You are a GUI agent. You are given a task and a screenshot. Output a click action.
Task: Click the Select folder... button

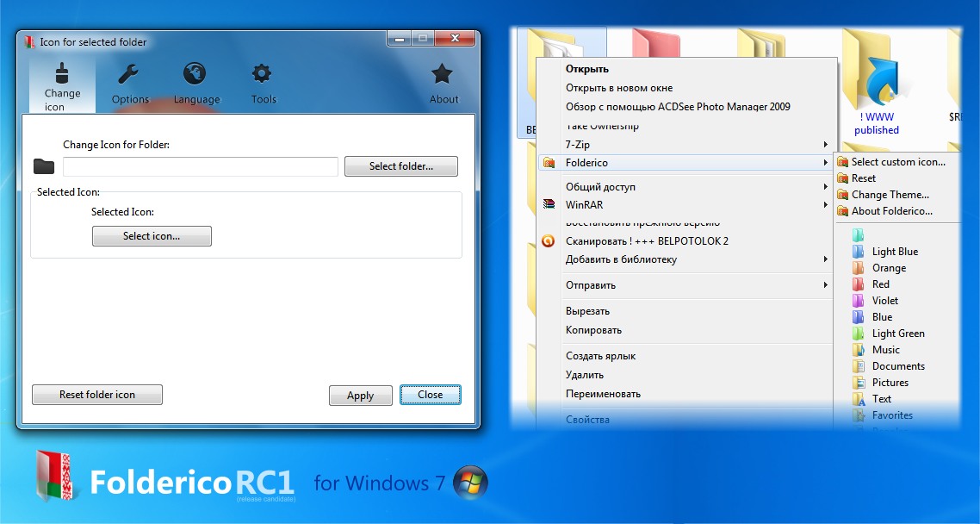[401, 166]
